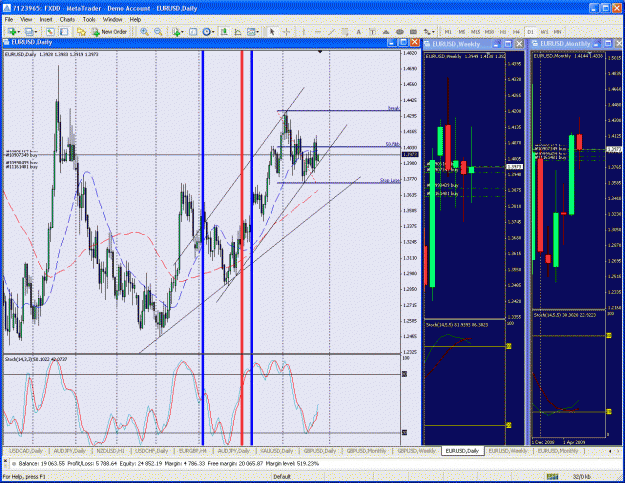
Task: Expand the Profiles dropdown arrow
Action: click(36, 32)
